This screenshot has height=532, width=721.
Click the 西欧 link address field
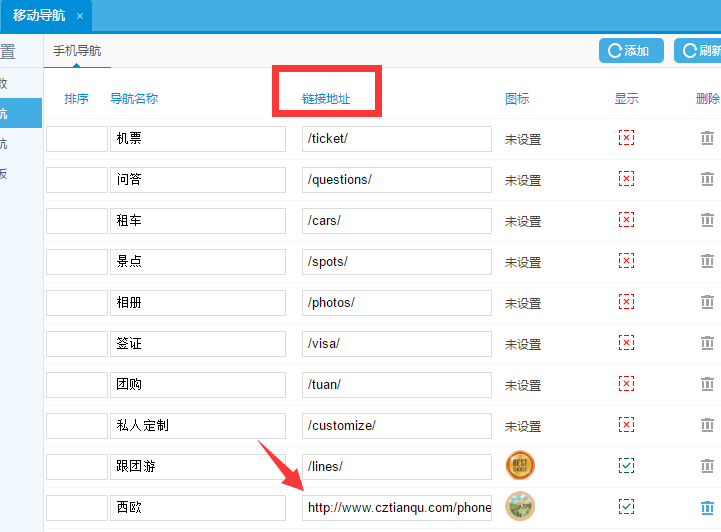397,507
